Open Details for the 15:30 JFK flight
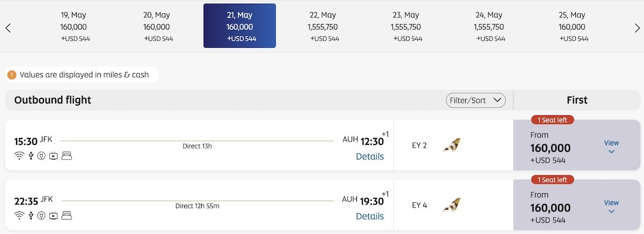The width and height of the screenshot is (644, 234). 370,157
